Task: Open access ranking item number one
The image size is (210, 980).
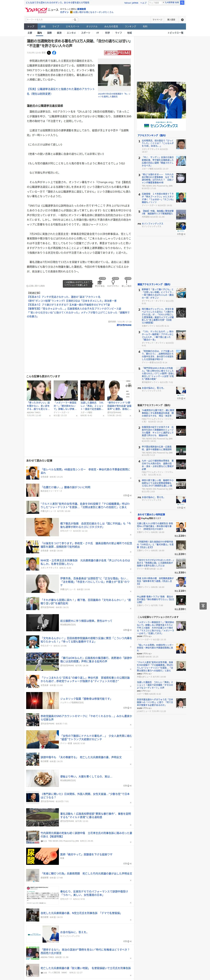Action: [x=162, y=146]
